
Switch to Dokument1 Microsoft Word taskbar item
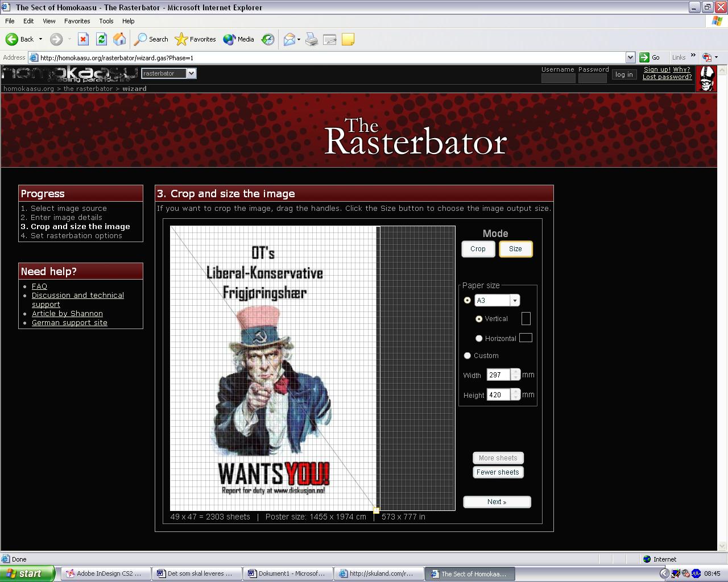[287, 573]
